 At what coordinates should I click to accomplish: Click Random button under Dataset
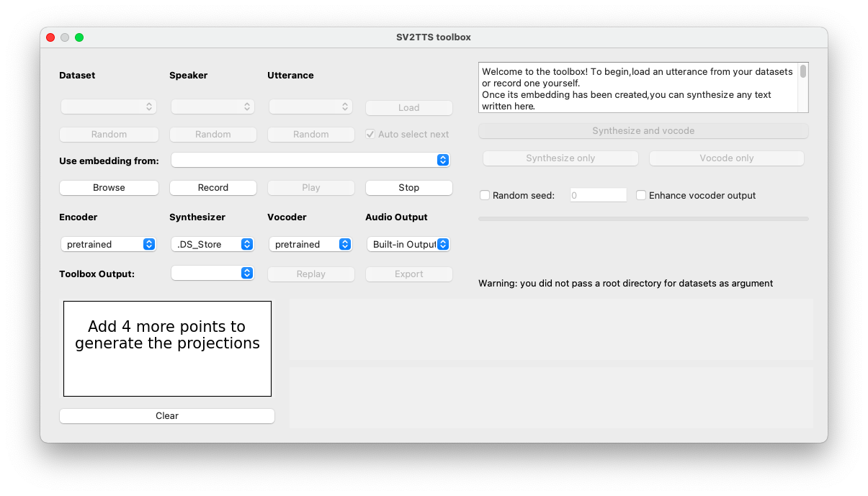coord(109,134)
